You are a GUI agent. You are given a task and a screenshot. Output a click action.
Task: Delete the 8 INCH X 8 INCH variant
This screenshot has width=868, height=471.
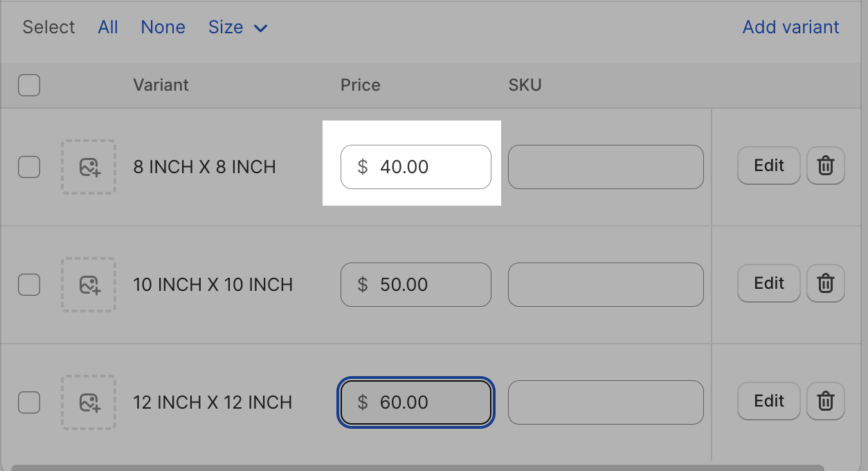tap(825, 166)
